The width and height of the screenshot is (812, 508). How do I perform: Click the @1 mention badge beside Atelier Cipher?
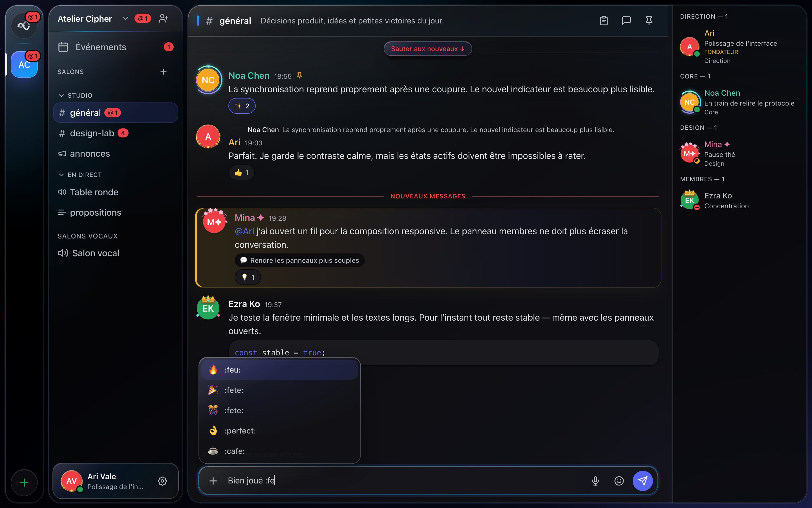pyautogui.click(x=143, y=18)
